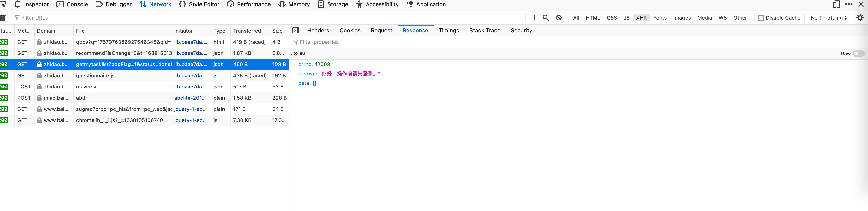Click the responsive design mode icon
868x211 pixels.
[837, 4]
